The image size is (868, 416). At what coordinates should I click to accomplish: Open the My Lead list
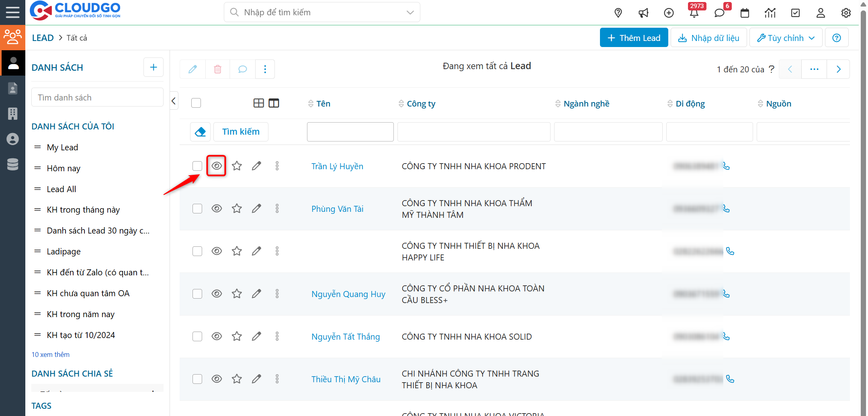62,148
